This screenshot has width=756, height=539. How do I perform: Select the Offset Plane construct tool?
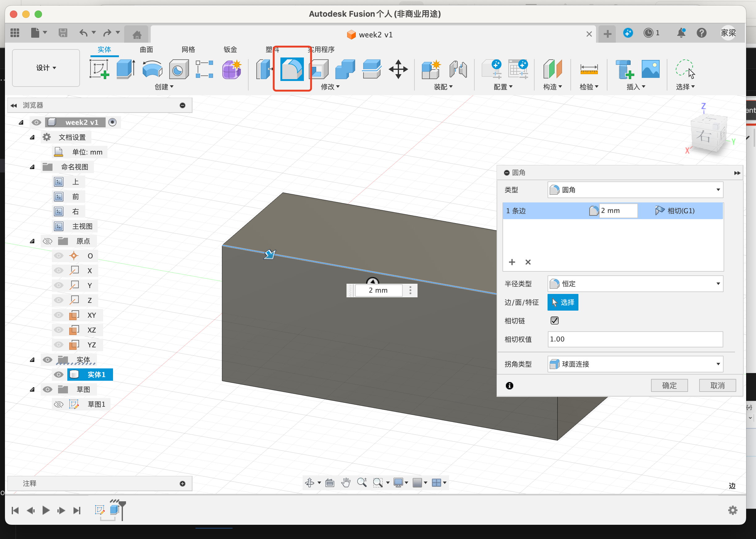coord(553,69)
